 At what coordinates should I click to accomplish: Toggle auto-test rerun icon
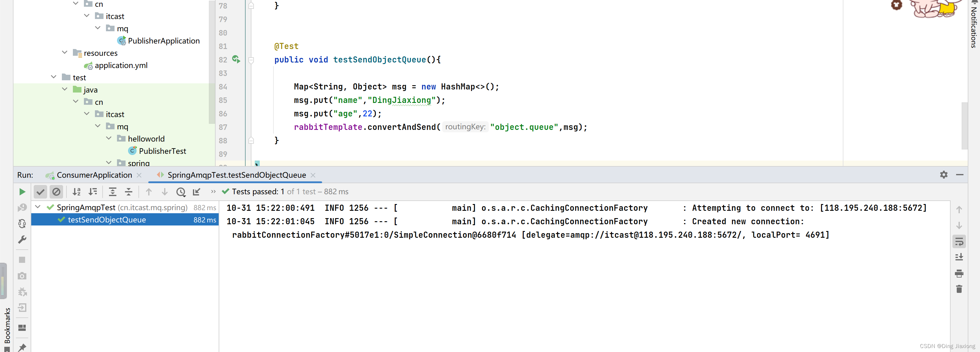(22, 224)
